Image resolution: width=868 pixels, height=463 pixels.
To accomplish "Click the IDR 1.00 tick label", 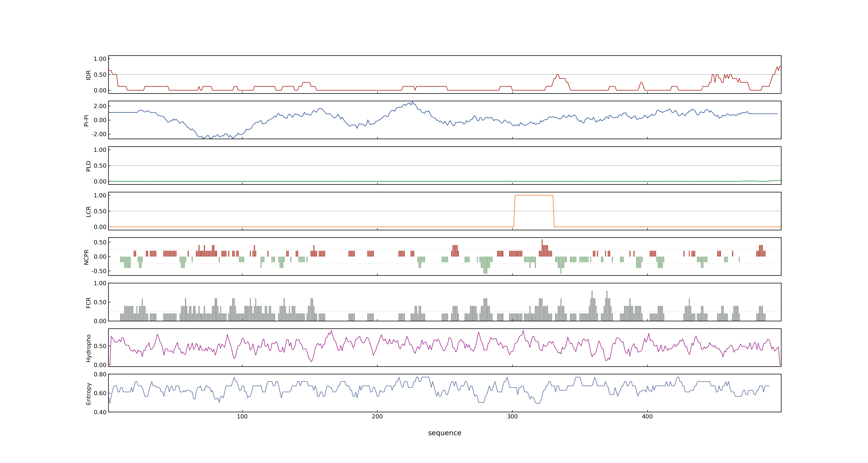I will pos(100,59).
